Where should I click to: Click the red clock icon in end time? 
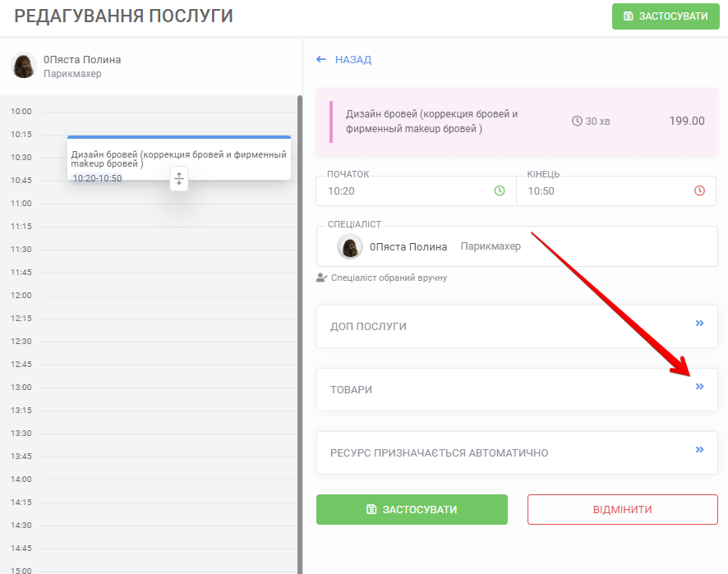coord(699,191)
